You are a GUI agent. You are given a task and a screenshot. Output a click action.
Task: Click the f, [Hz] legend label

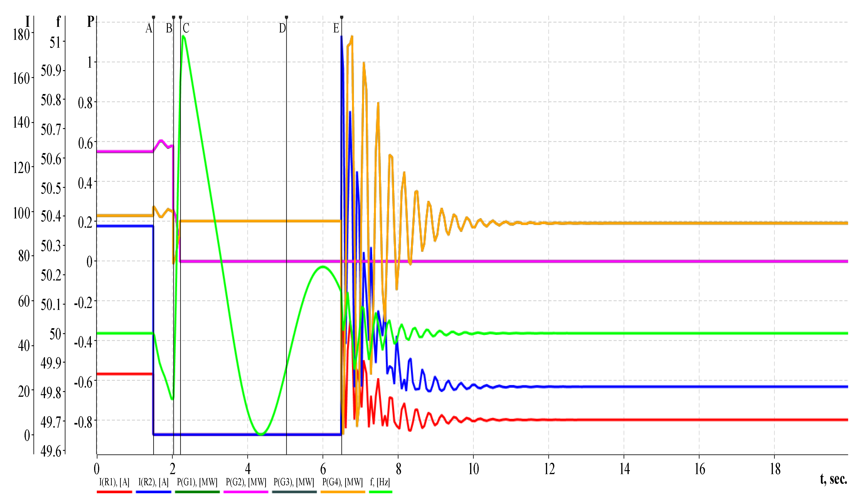point(380,482)
